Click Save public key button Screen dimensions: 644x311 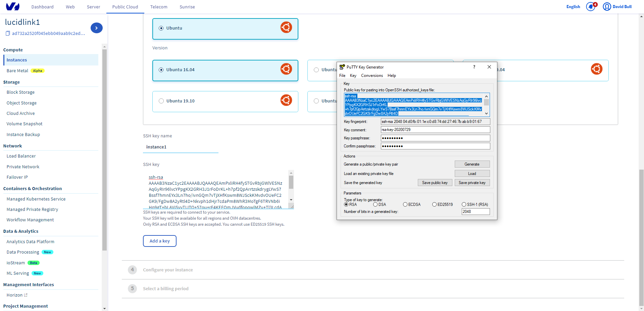click(x=435, y=183)
